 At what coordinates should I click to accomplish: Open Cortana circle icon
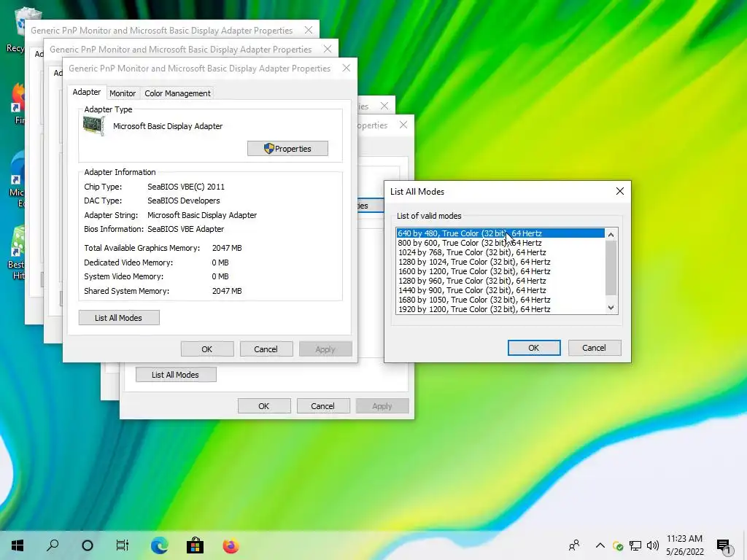coord(88,545)
